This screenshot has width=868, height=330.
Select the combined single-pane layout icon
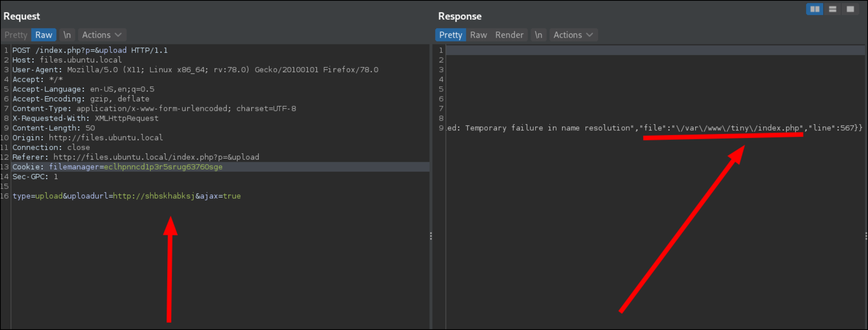tap(850, 9)
